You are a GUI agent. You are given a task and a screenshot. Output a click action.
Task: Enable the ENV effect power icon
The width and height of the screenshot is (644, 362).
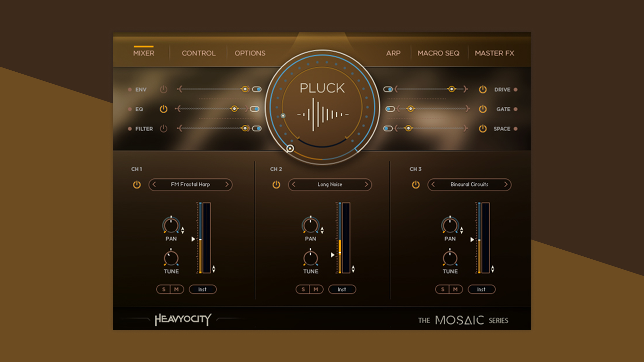pyautogui.click(x=164, y=89)
